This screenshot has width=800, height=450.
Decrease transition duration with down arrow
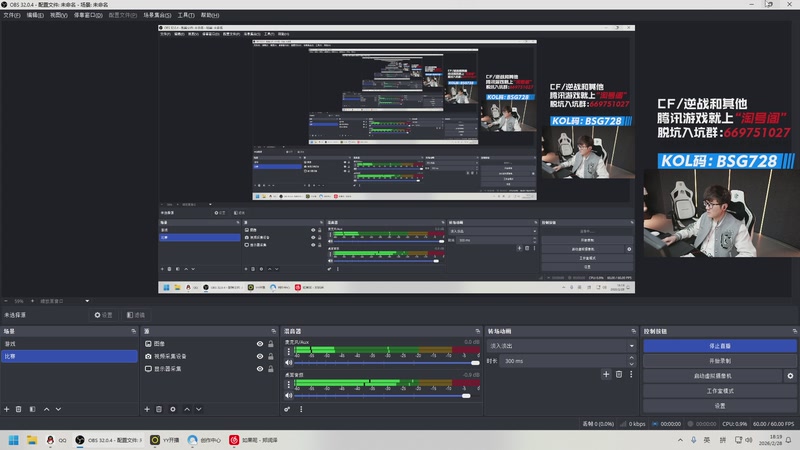[632, 364]
